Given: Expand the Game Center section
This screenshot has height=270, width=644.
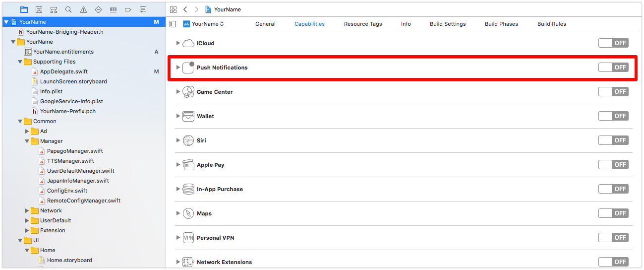Looking at the screenshot, I should click(x=178, y=92).
